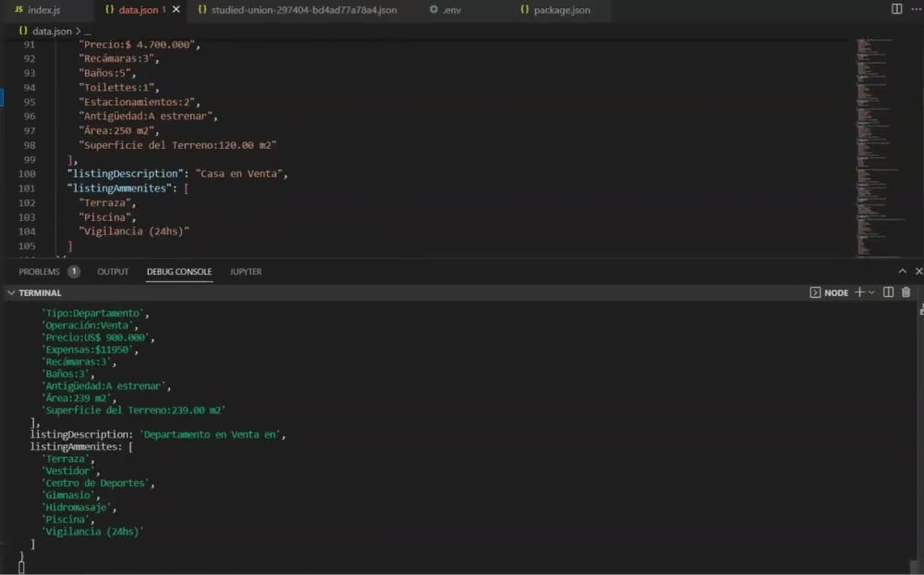Open a new terminal with the plus icon
The image size is (924, 575).
[859, 292]
